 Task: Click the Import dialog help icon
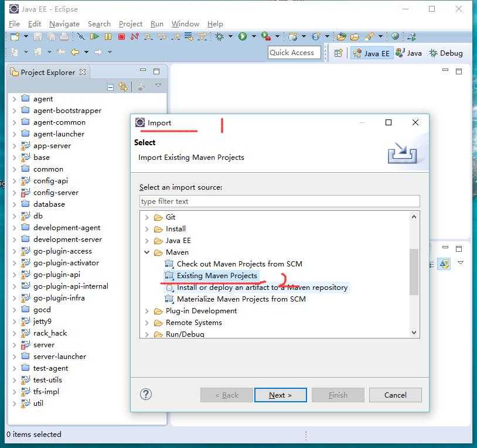coord(146,394)
